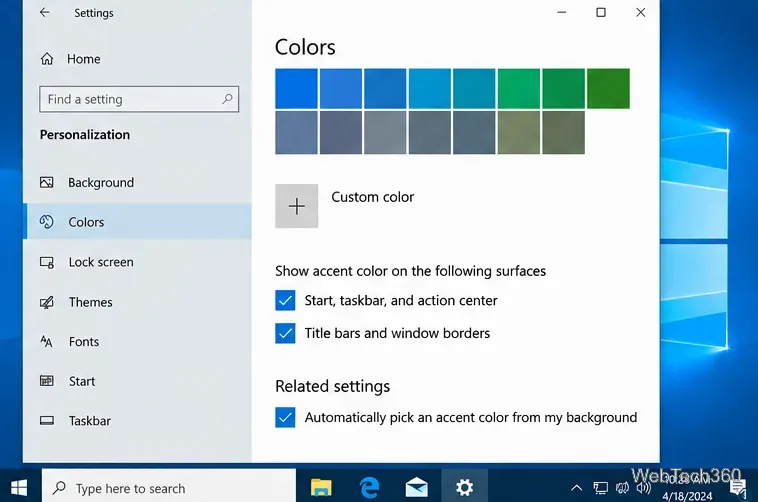
Task: Pick the last bottom-row sage green swatch
Action: click(564, 133)
